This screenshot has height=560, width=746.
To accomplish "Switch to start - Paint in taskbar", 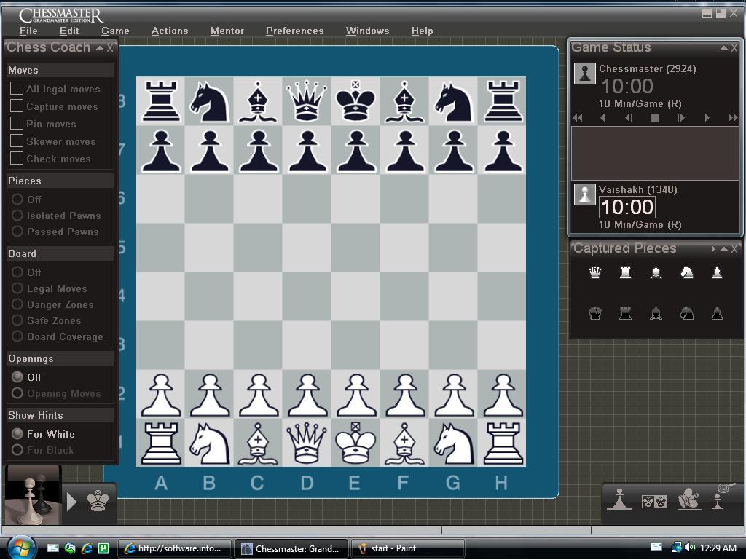I will 407,548.
